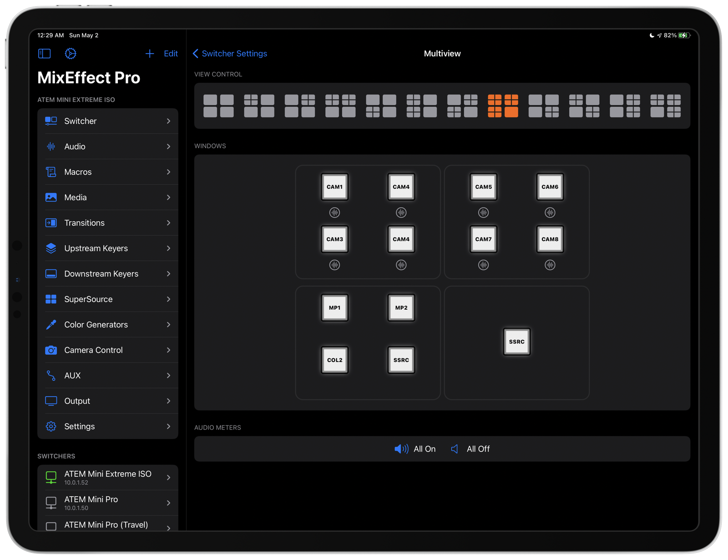Toggle audio meter under CAM1

point(335,212)
